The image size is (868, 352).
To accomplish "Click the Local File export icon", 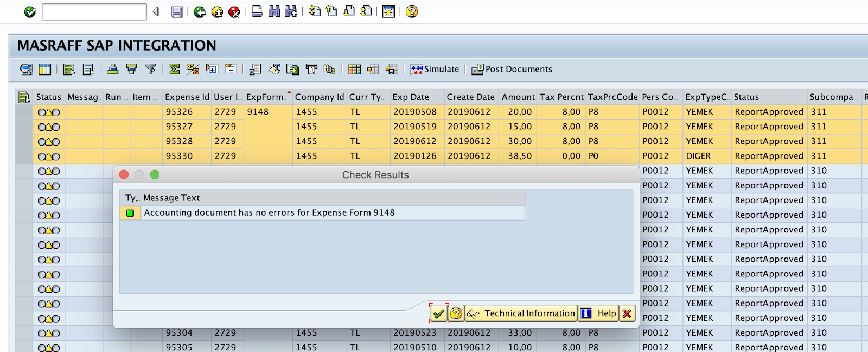I will [x=292, y=69].
